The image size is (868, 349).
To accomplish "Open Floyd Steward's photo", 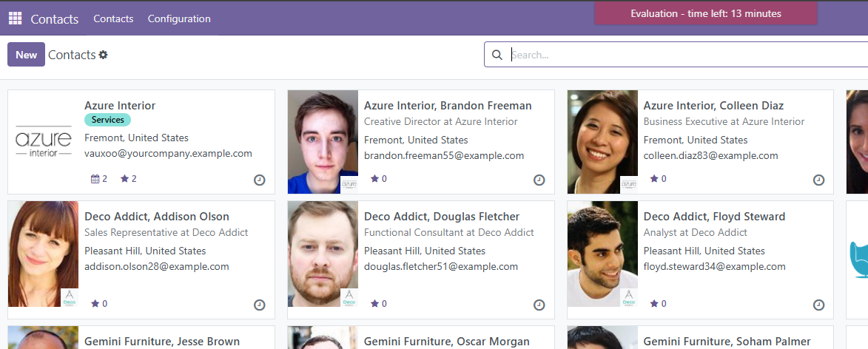I will [602, 254].
